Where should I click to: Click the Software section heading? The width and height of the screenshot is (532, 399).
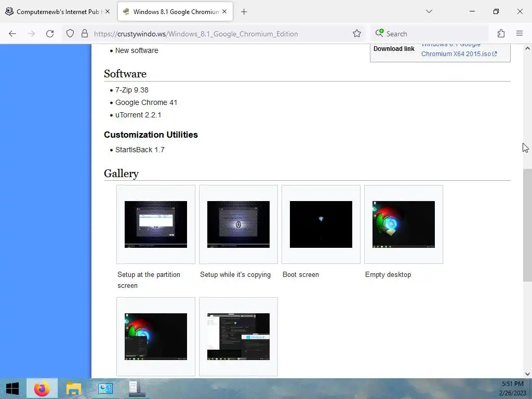pyautogui.click(x=125, y=74)
